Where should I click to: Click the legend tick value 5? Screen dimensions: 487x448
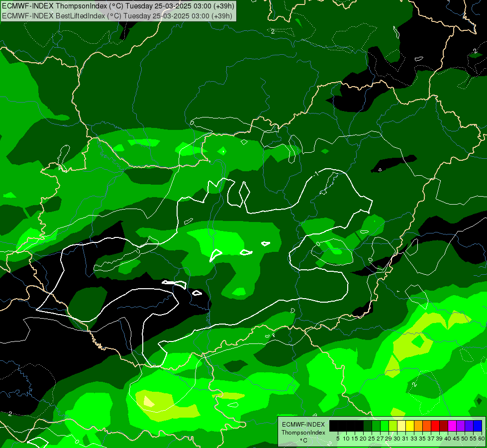click(338, 439)
